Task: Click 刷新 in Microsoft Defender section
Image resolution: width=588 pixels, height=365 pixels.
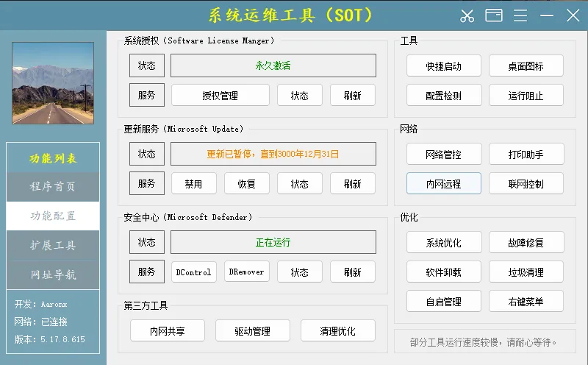Action: tap(353, 272)
